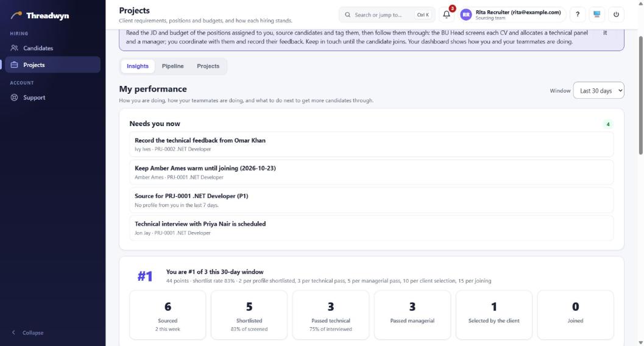Click the My performance heading
This screenshot has width=644, height=346.
click(x=153, y=89)
